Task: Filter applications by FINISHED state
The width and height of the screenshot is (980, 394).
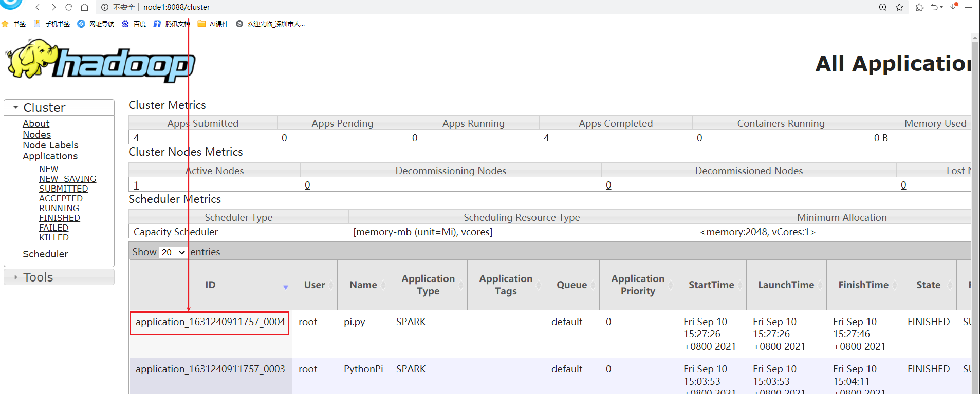Action: pyautogui.click(x=60, y=218)
